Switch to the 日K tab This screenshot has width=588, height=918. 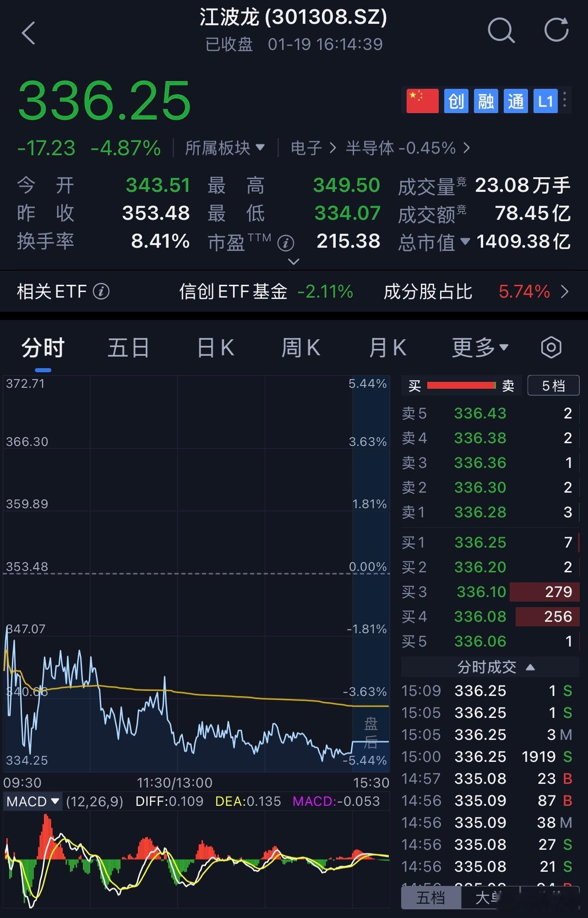pyautogui.click(x=215, y=348)
